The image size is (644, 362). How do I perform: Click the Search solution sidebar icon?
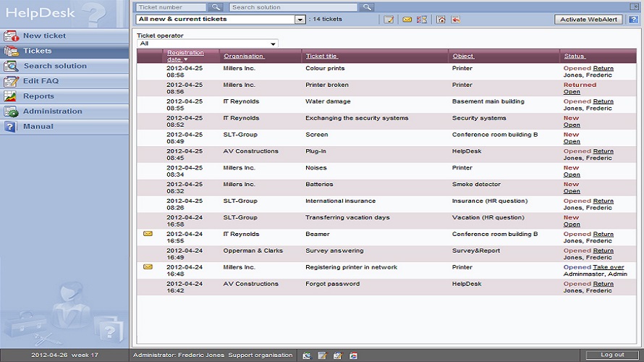click(x=11, y=66)
